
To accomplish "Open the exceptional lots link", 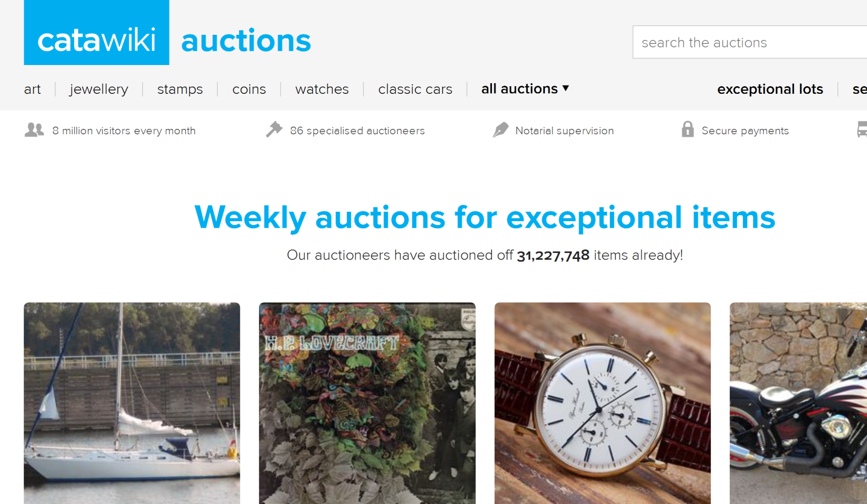I will pos(770,89).
